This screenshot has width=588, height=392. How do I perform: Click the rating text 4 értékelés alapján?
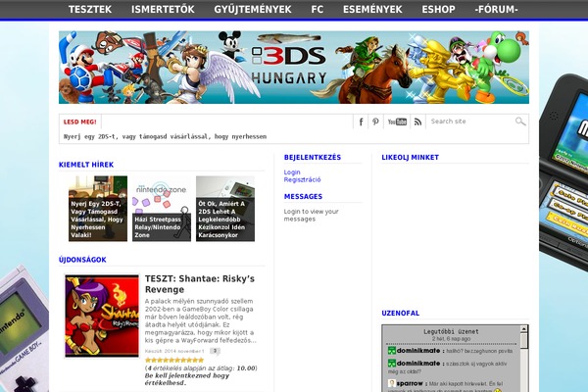[x=201, y=368]
